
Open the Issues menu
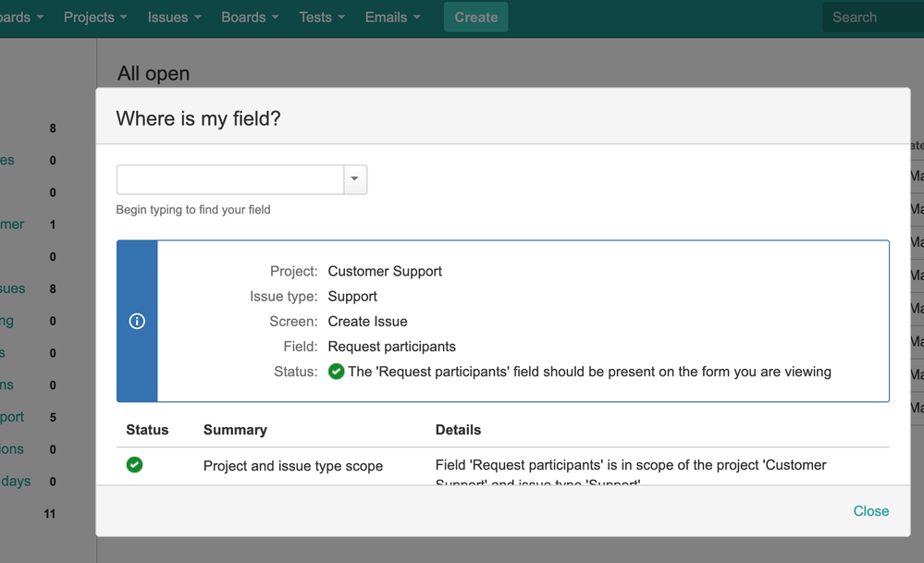coord(174,18)
